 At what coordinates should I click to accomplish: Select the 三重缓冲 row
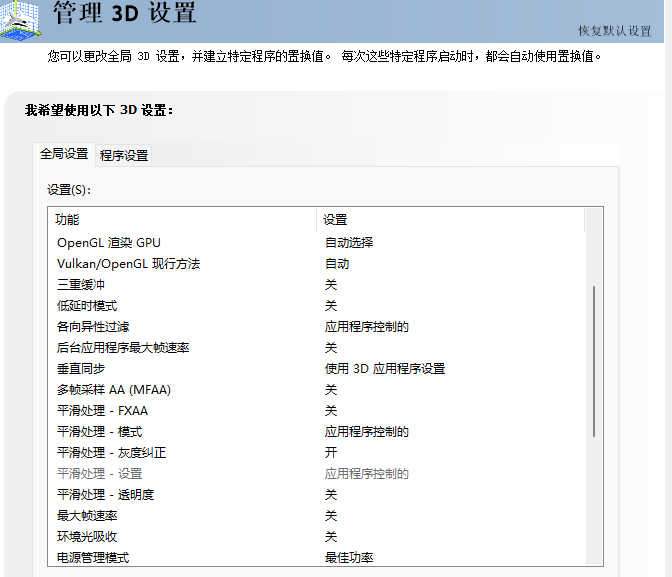tap(81, 284)
